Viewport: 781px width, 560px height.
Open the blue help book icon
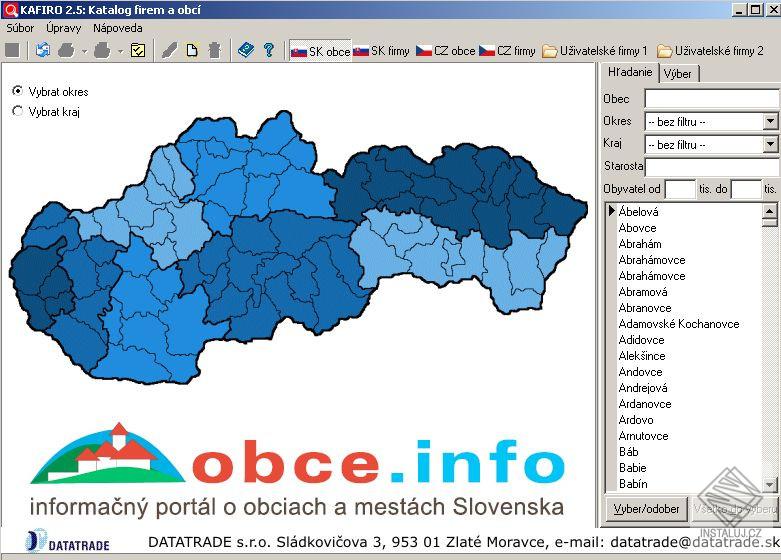pyautogui.click(x=246, y=50)
